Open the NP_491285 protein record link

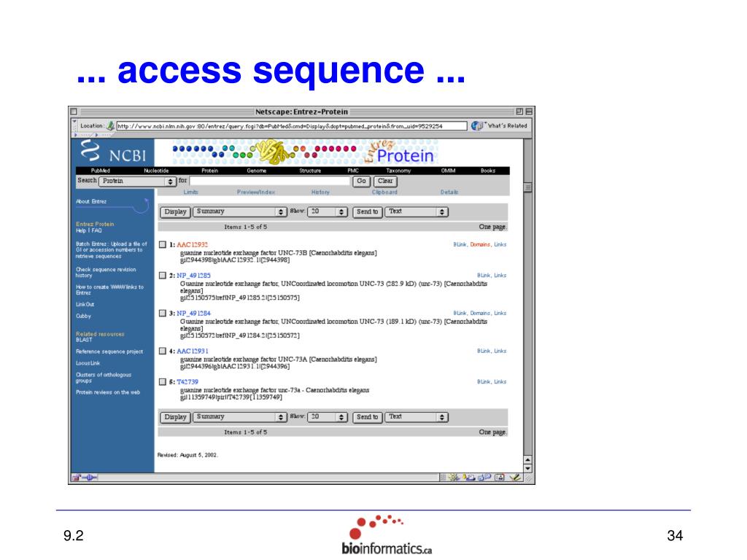(193, 276)
